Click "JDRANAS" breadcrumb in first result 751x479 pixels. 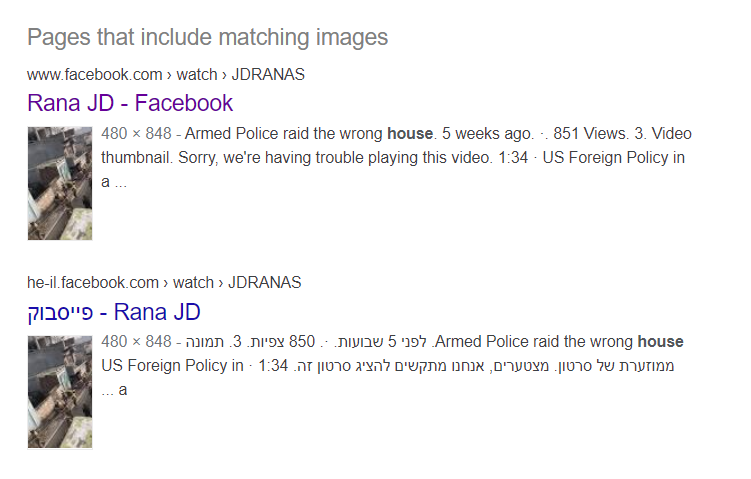click(268, 75)
